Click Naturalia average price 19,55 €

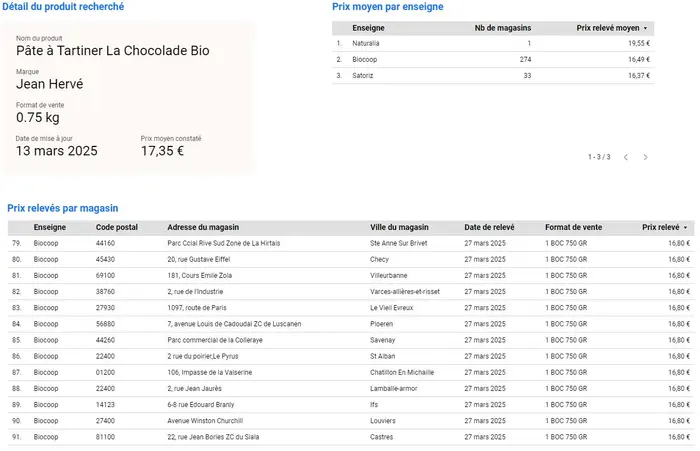point(639,43)
